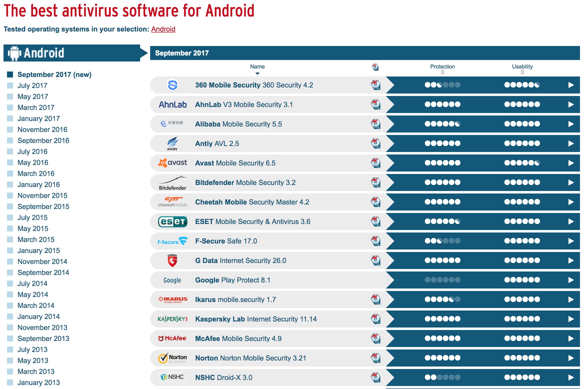Click the 360 Mobile Security logo
This screenshot has width=588, height=389.
pyautogui.click(x=173, y=85)
